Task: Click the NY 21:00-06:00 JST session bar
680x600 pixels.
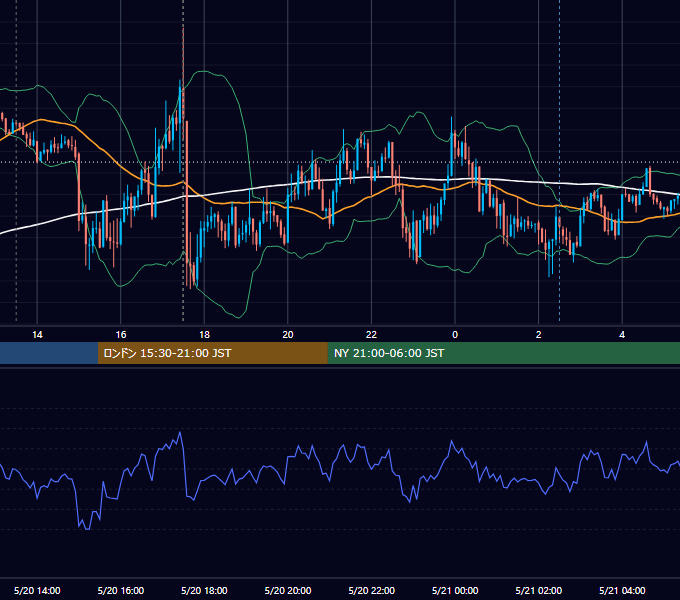Action: 503,353
